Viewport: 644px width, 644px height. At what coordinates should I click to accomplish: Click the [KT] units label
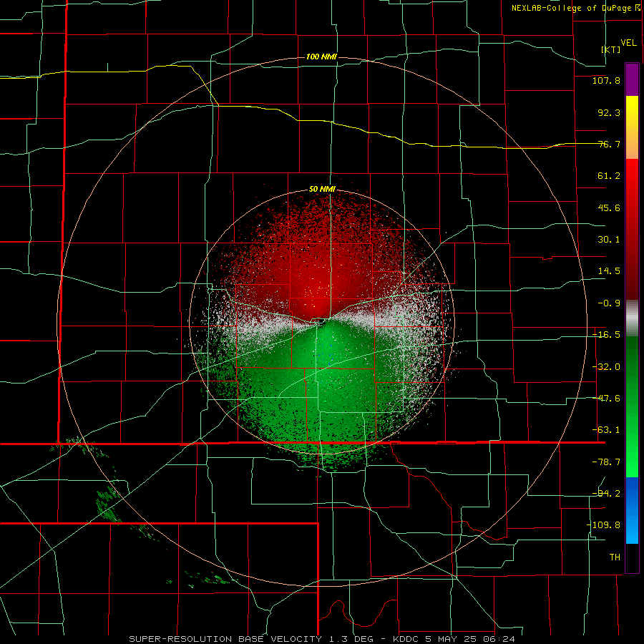pos(611,49)
